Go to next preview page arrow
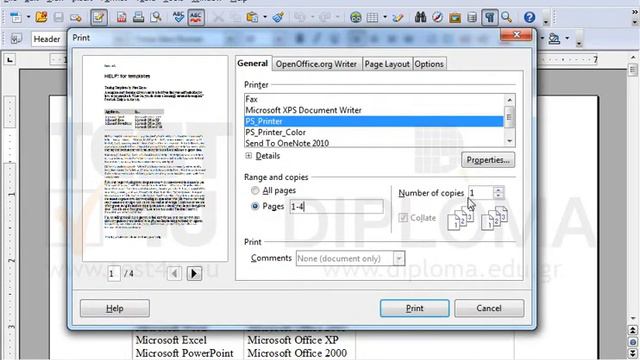640x360 pixels. click(x=194, y=273)
